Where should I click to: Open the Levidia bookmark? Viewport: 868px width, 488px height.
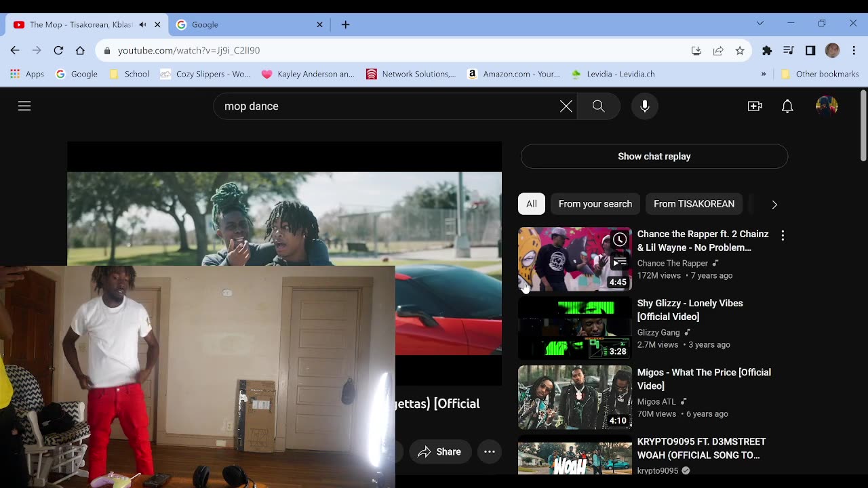tap(613, 74)
